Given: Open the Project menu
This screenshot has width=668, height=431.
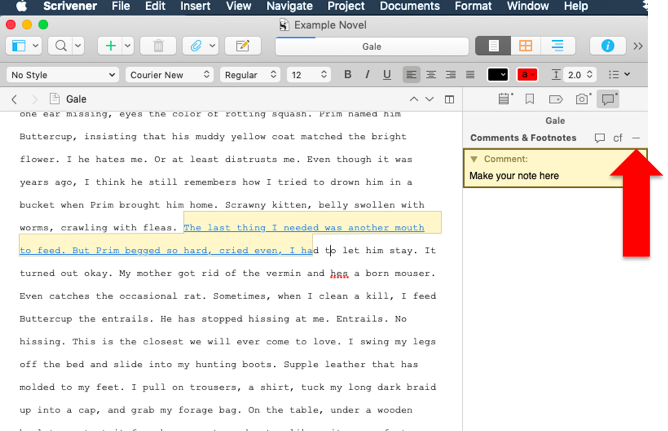Looking at the screenshot, I should point(346,6).
